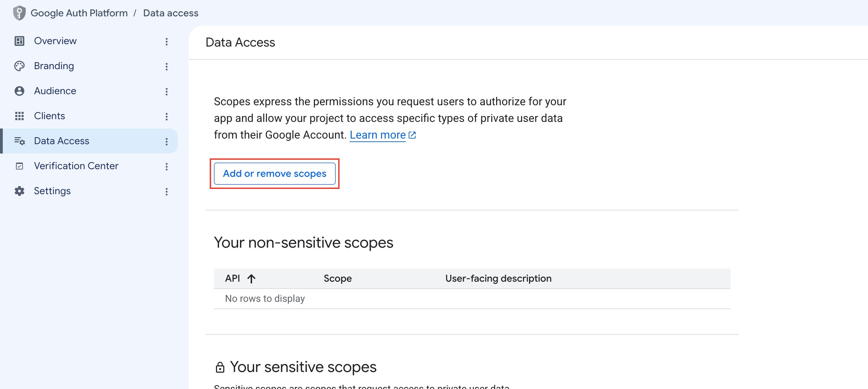Click the API column sort arrow
This screenshot has height=389, width=868.
click(251, 279)
